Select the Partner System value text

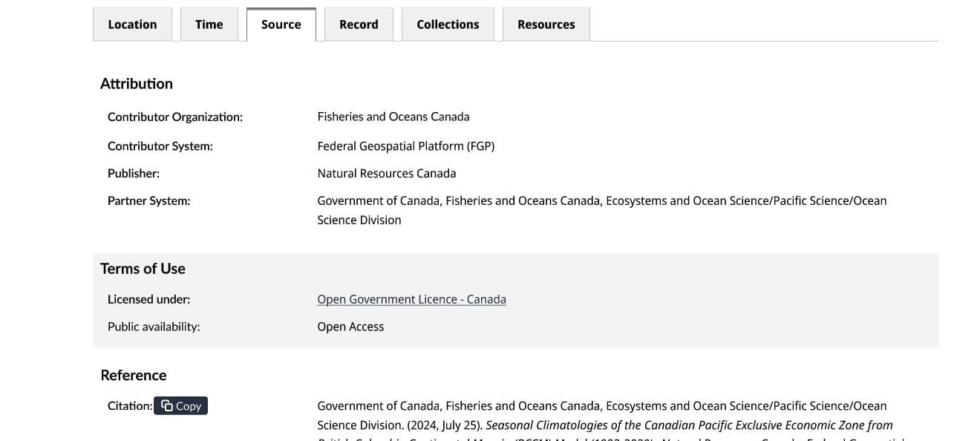602,210
